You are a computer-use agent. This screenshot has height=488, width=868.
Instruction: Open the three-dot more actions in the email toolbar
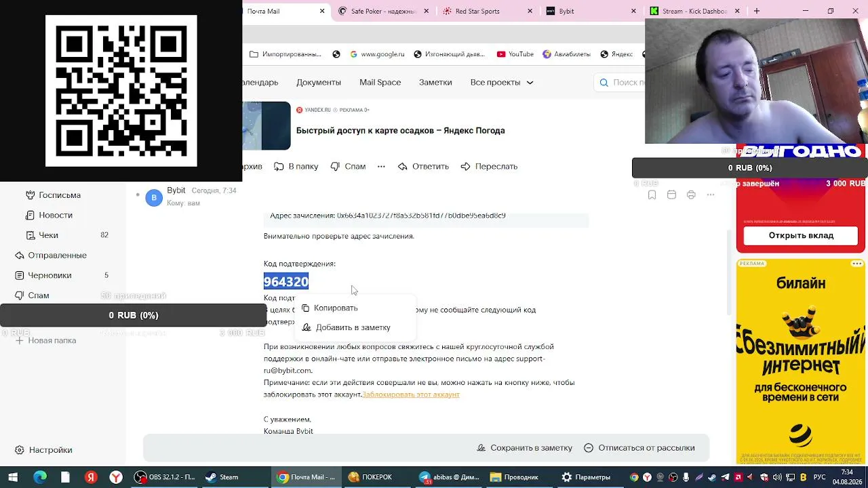pos(381,166)
